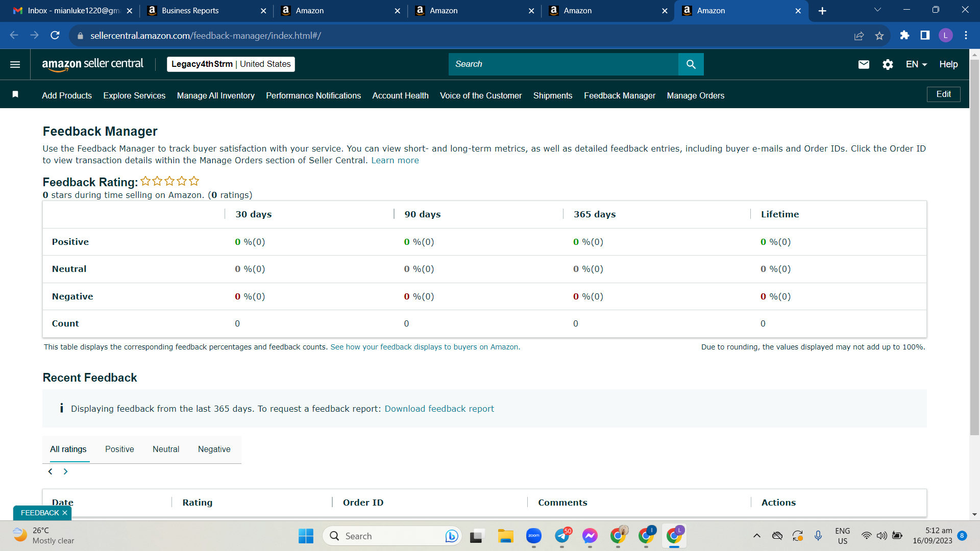Image resolution: width=980 pixels, height=551 pixels.
Task: Open the Legacy4thStrm account switcher
Action: [231, 64]
